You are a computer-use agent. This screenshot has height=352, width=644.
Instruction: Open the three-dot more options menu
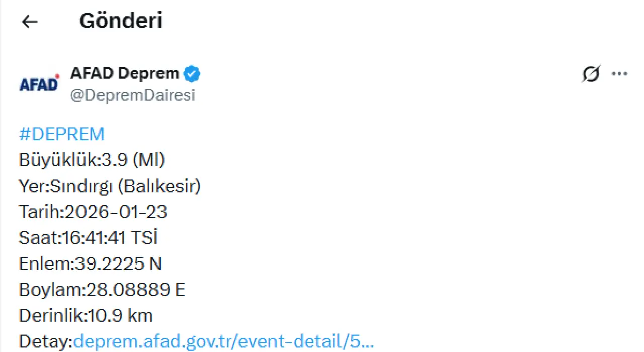619,74
